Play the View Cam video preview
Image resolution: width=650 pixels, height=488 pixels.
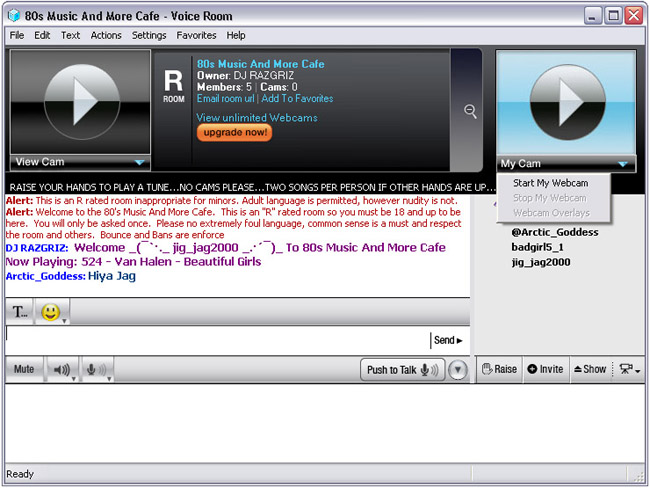[79, 101]
